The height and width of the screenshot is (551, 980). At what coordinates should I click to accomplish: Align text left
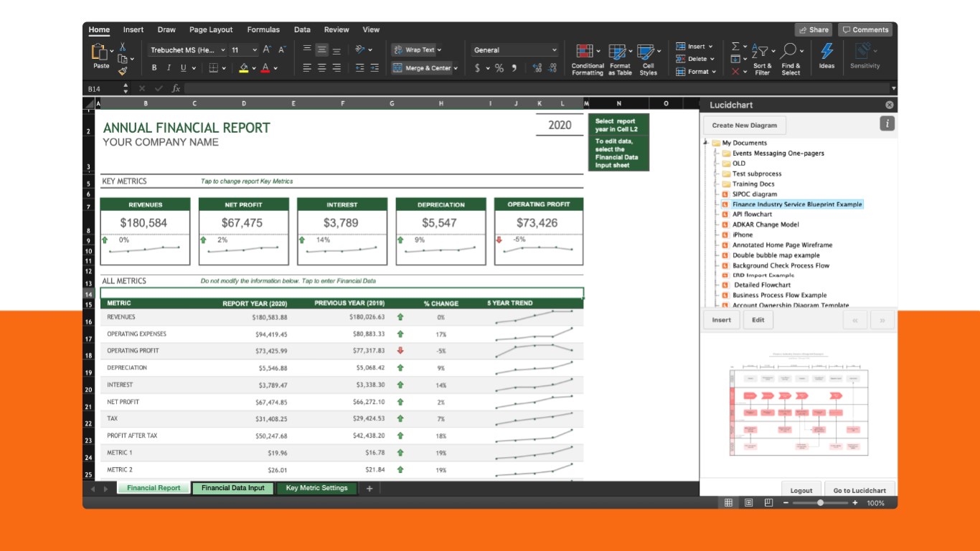pos(306,67)
